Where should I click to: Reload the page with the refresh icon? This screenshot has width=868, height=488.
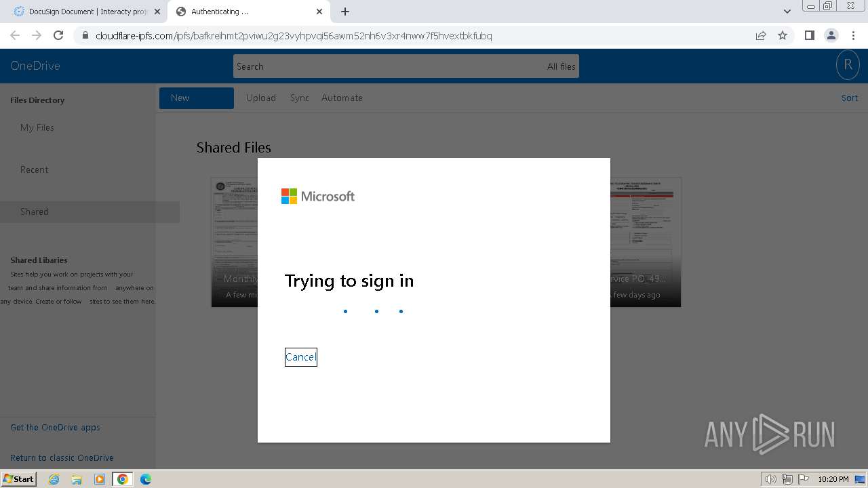[58, 35]
